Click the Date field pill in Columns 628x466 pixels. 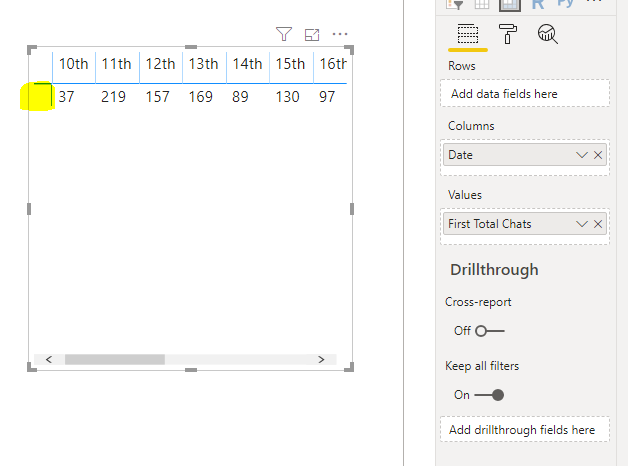[x=525, y=155]
